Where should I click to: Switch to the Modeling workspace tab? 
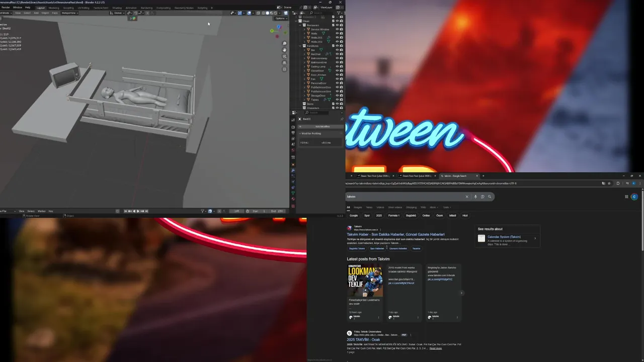(x=54, y=8)
